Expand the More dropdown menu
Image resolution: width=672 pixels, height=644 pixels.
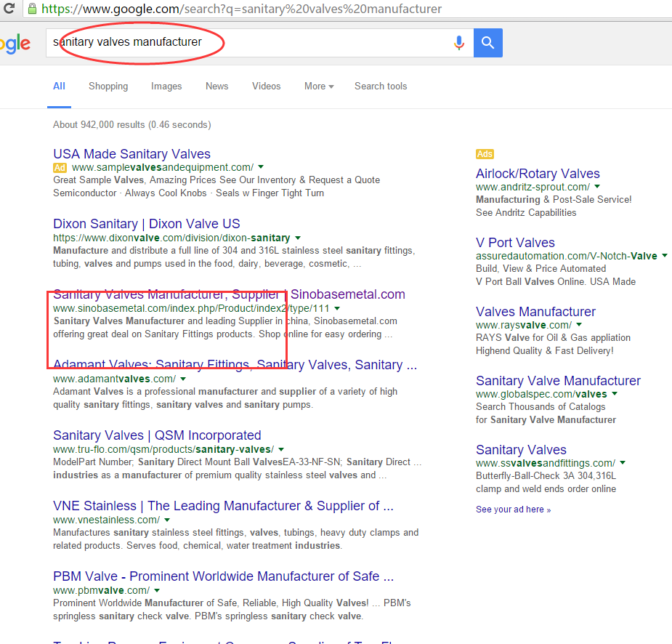click(x=319, y=86)
